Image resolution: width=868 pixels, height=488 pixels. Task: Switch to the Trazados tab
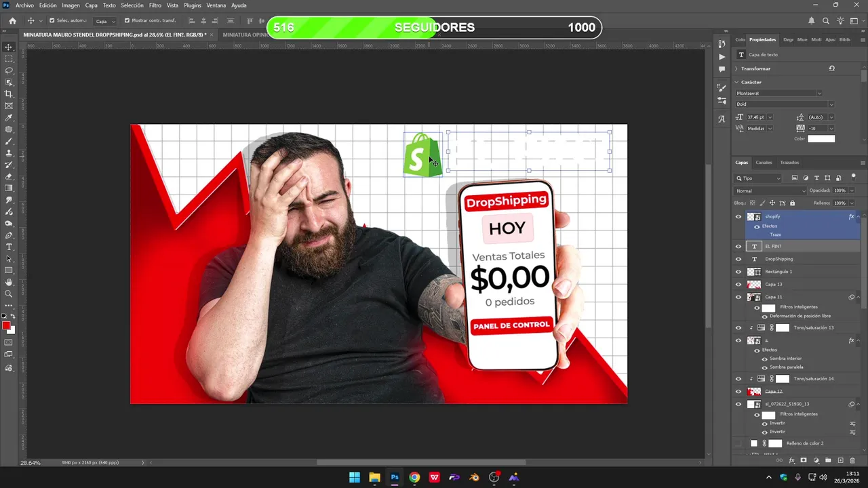pyautogui.click(x=789, y=163)
